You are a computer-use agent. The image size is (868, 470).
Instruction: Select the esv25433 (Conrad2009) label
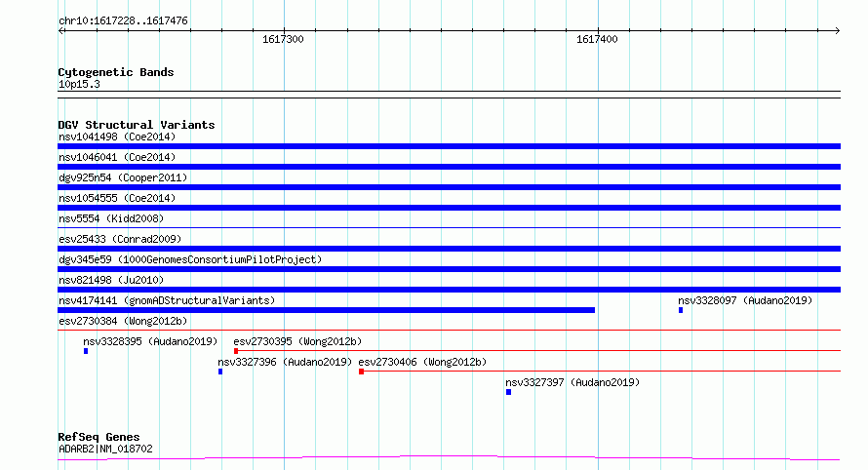coord(120,239)
